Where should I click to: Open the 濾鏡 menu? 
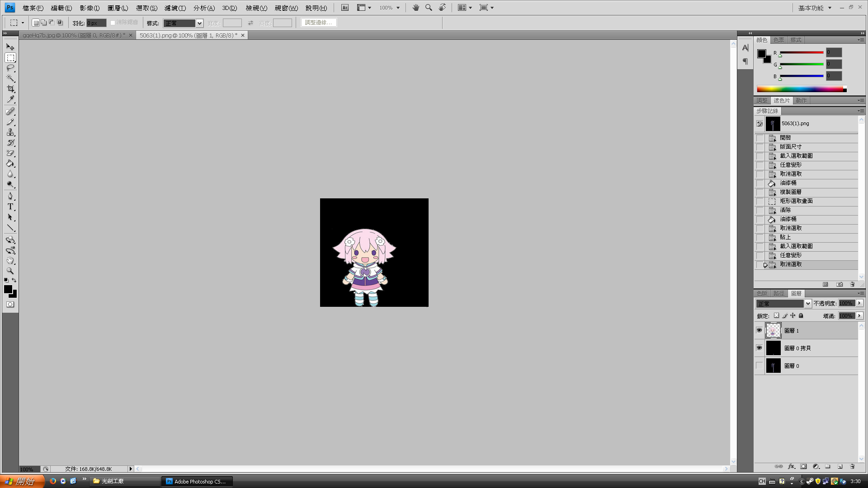click(x=176, y=8)
